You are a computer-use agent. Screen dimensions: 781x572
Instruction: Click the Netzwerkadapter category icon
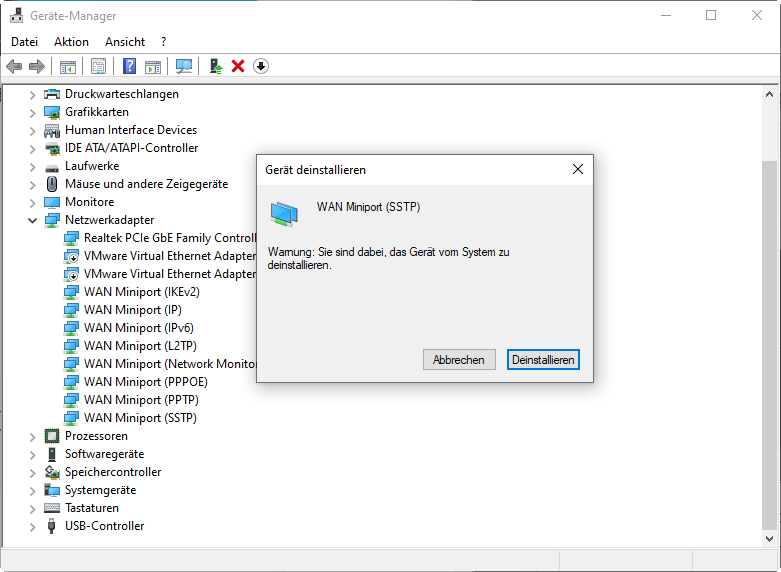click(x=52, y=220)
